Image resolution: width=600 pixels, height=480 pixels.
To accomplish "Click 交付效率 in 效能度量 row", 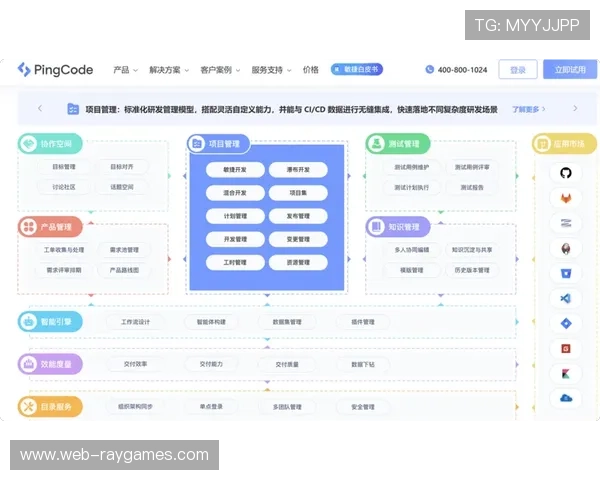I will coord(135,364).
